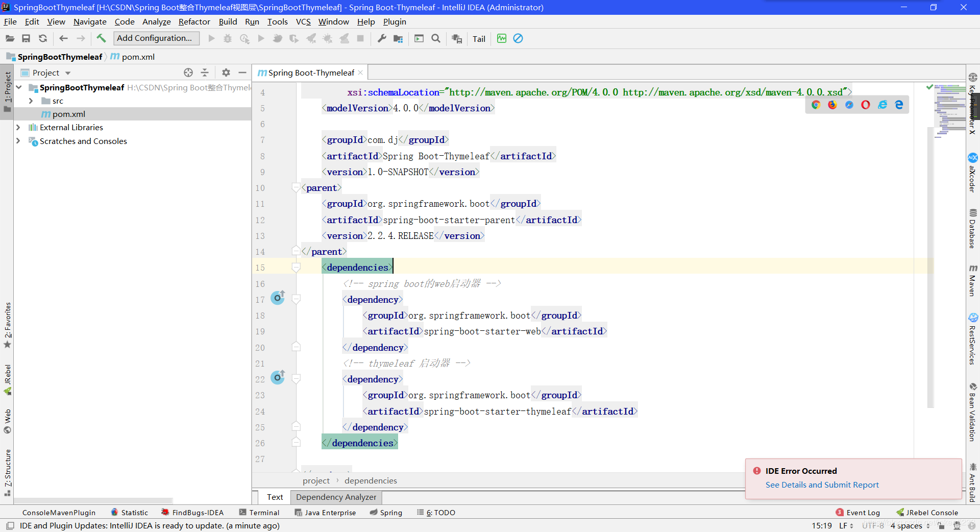This screenshot has width=980, height=532.
Task: Switch to the Text tab
Action: coord(275,497)
